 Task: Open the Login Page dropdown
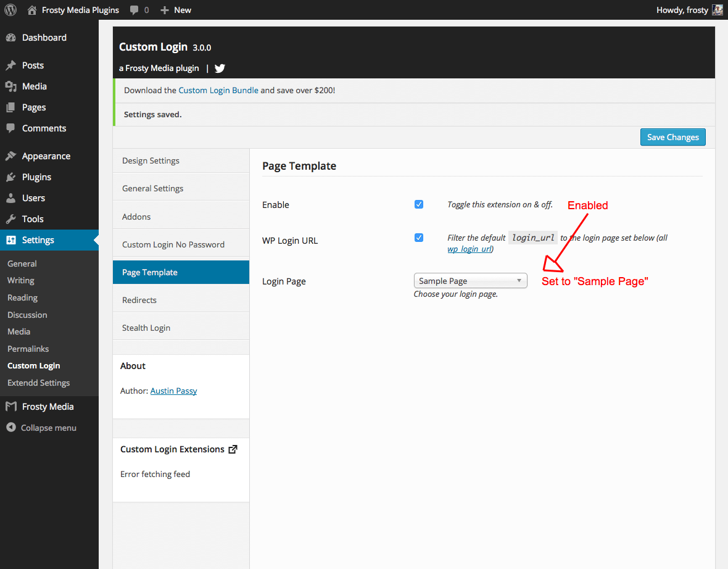click(x=470, y=281)
